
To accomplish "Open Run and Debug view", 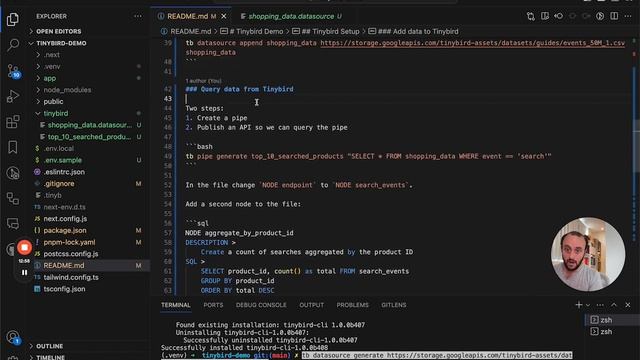I will 13,96.
